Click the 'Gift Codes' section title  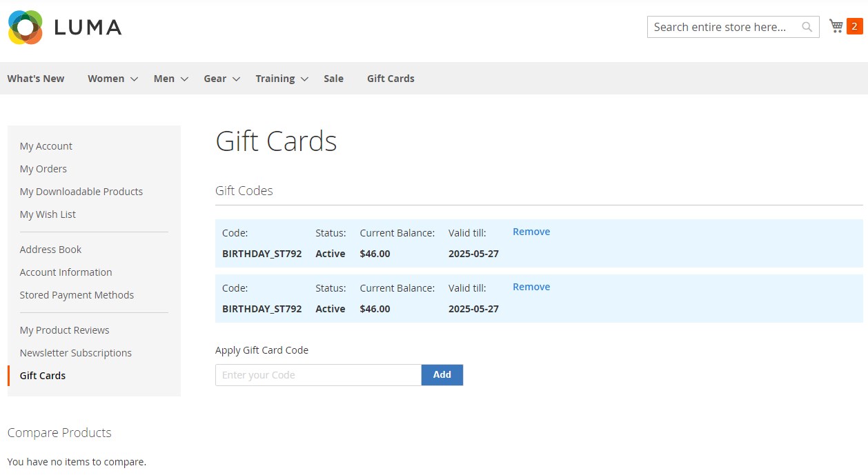tap(244, 191)
